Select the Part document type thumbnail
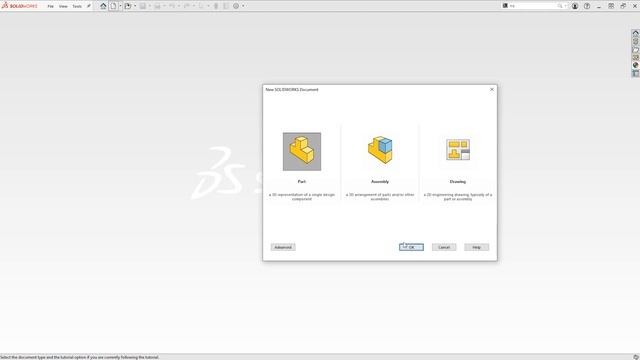 point(302,151)
